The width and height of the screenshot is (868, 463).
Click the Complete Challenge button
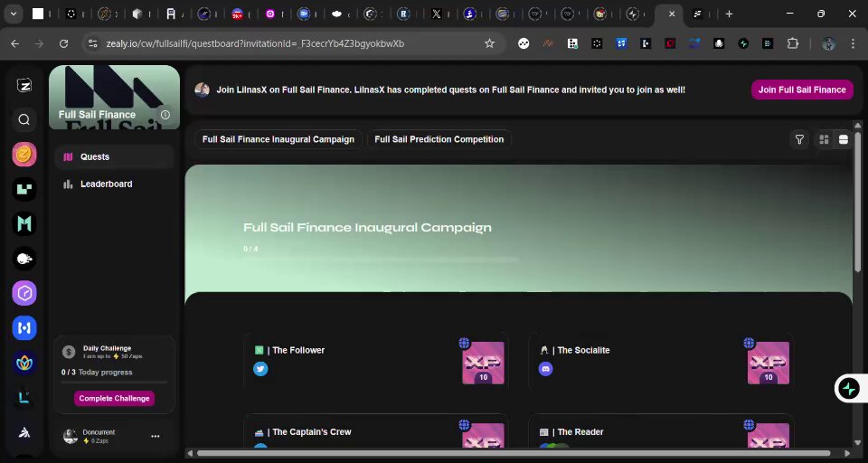click(114, 398)
